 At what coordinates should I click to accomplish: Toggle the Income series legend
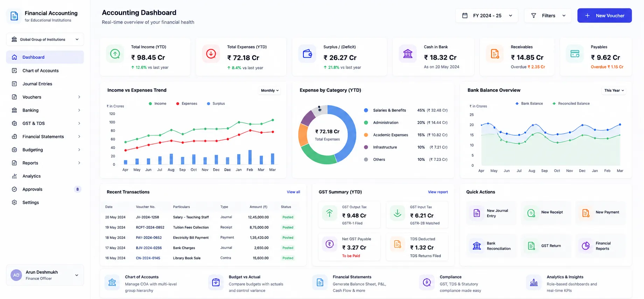tap(157, 104)
